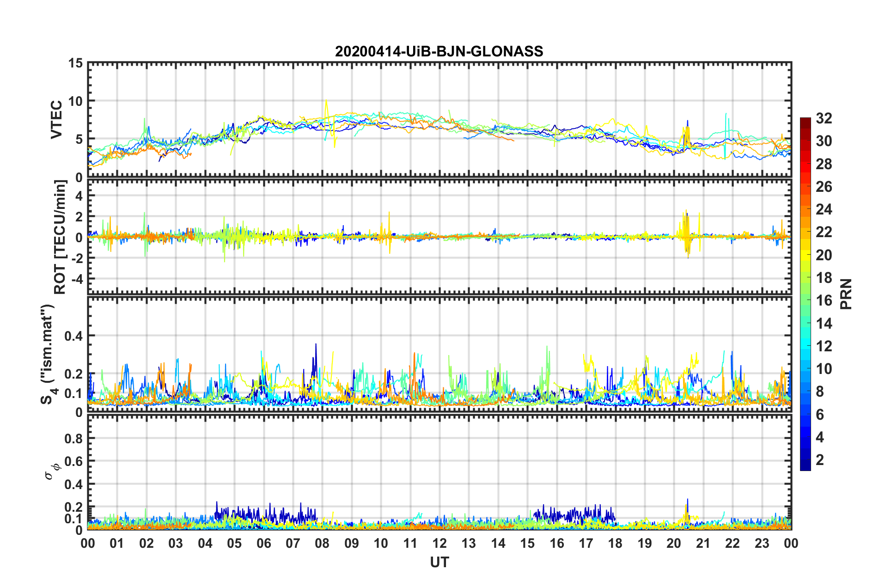
Task: Click the S4 ("ism.mat") axis label
Action: (49, 354)
